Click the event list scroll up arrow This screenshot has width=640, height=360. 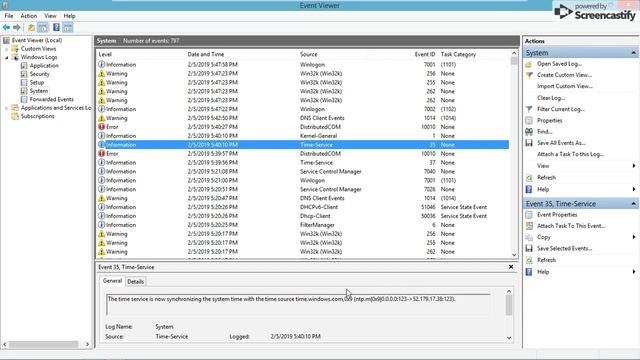514,53
